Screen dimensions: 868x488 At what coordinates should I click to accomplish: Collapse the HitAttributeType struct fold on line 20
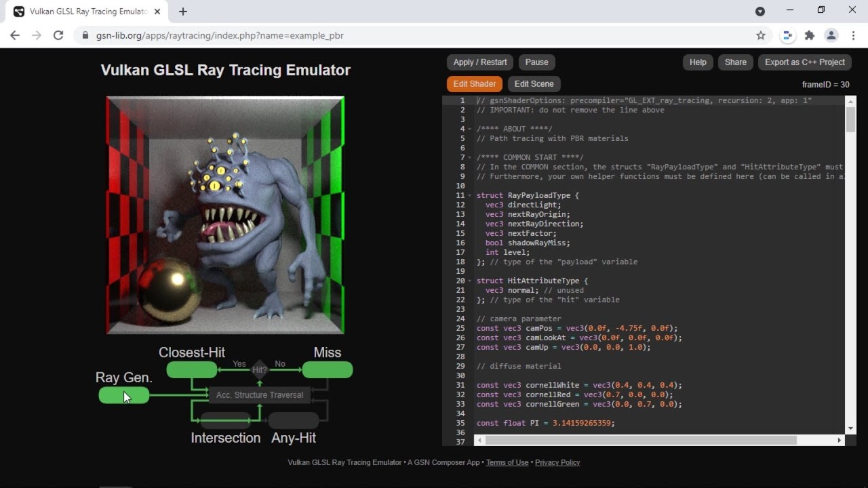click(x=470, y=281)
